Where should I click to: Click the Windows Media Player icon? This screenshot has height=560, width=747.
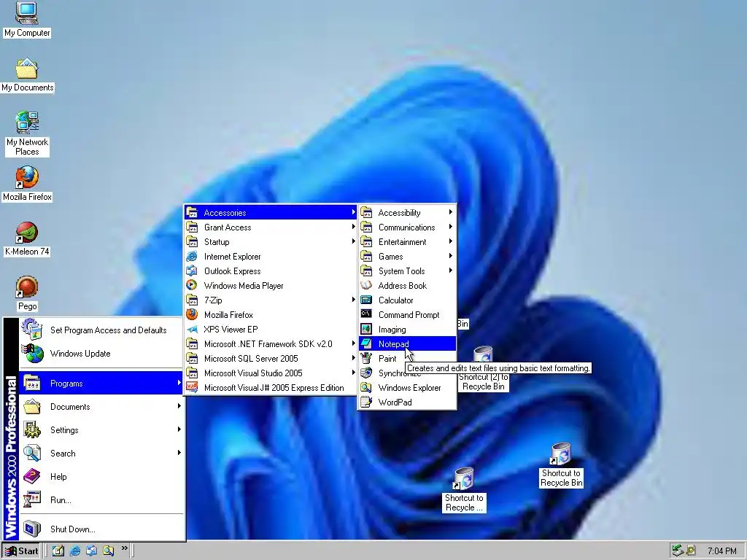pyautogui.click(x=192, y=285)
